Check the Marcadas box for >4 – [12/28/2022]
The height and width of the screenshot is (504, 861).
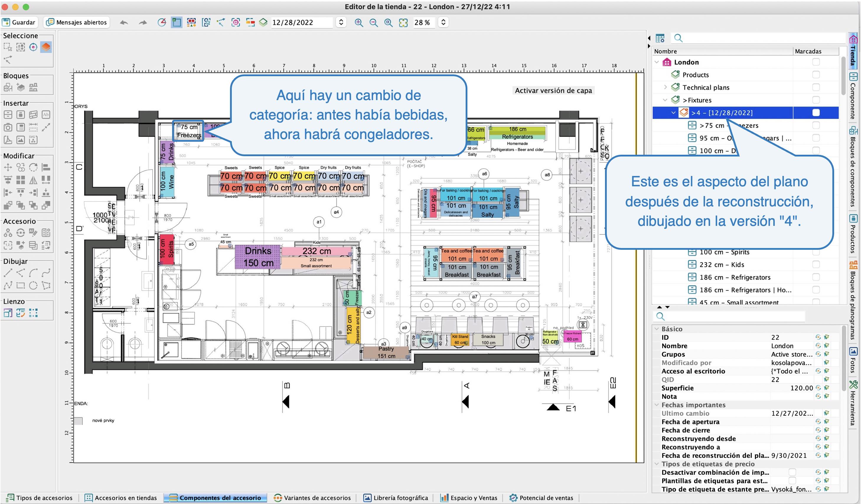click(x=816, y=113)
